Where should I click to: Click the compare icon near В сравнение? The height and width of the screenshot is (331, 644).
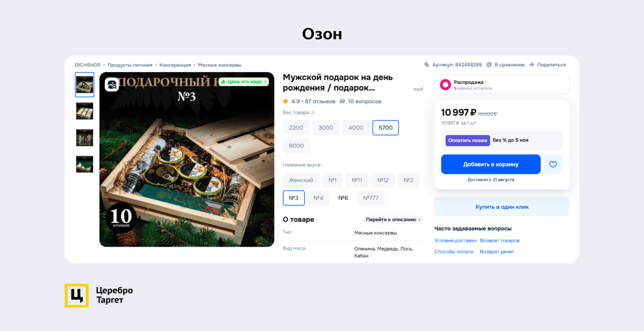click(x=489, y=65)
